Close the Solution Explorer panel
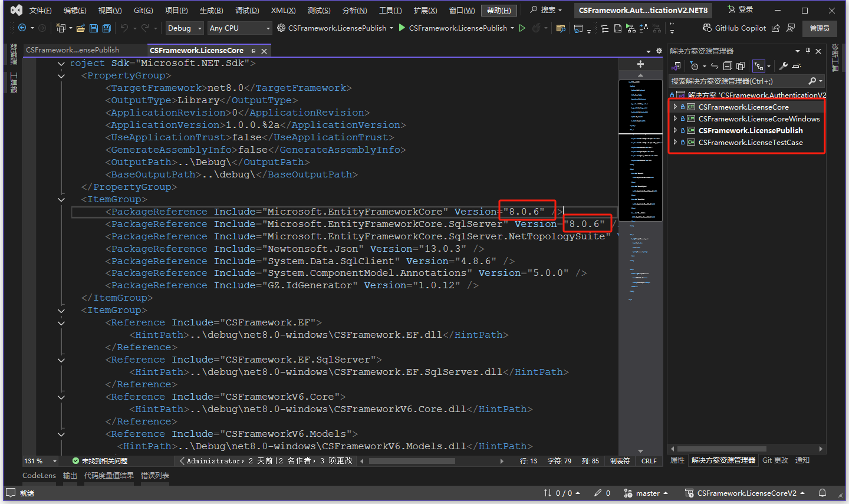 point(818,51)
